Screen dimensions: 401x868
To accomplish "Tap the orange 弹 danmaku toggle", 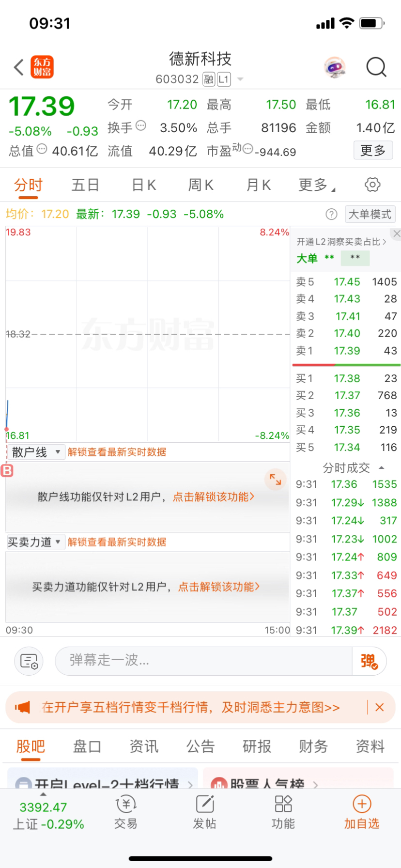I will (x=369, y=661).
